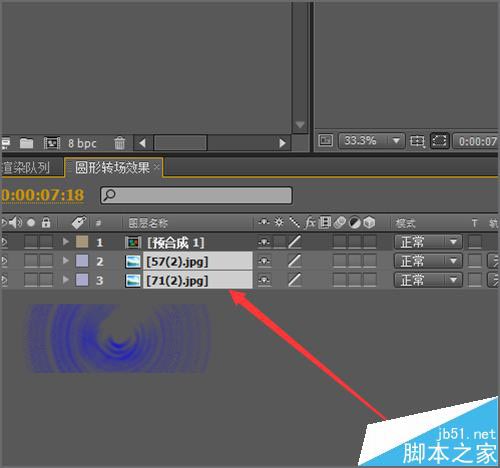Create a new folder in Project panel
The height and width of the screenshot is (468, 500).
[26, 143]
